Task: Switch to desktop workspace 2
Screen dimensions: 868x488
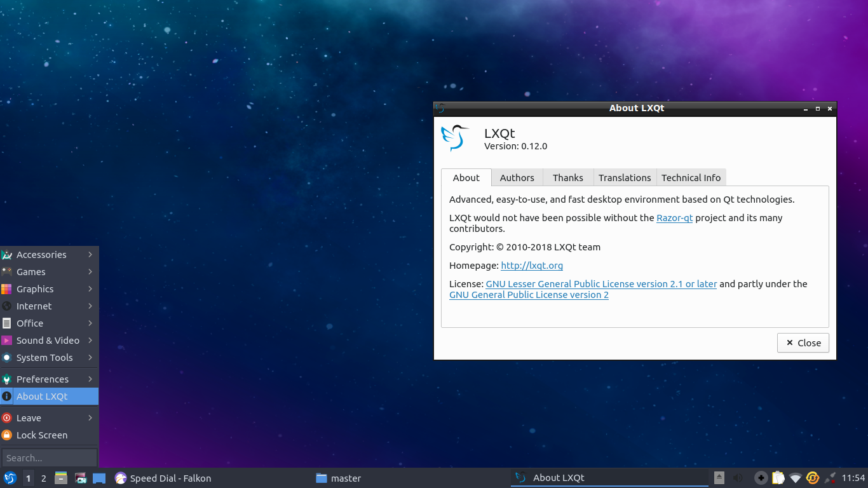Action: pos(44,478)
